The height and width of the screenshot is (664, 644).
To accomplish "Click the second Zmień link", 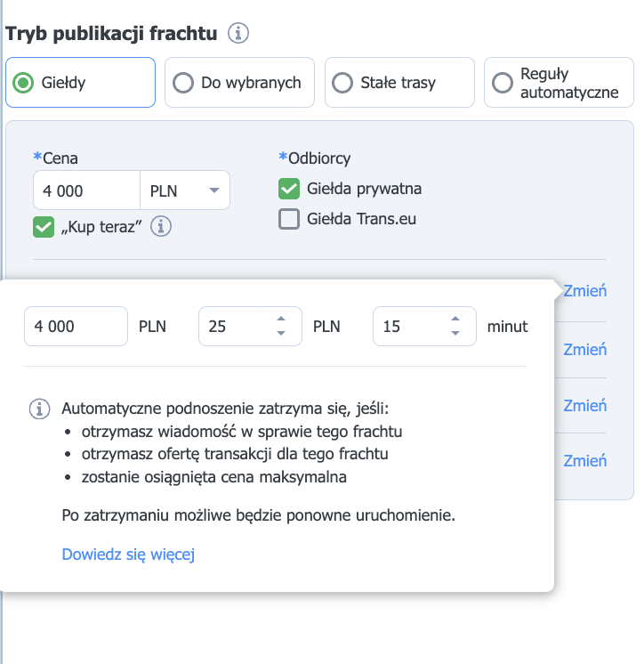I will [x=584, y=350].
